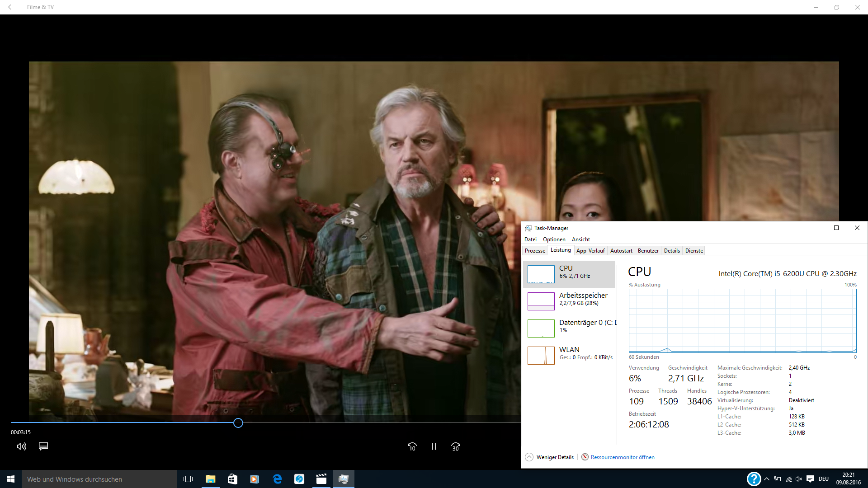The height and width of the screenshot is (488, 868).
Task: Select WLAN in the performance list
Action: tap(570, 355)
